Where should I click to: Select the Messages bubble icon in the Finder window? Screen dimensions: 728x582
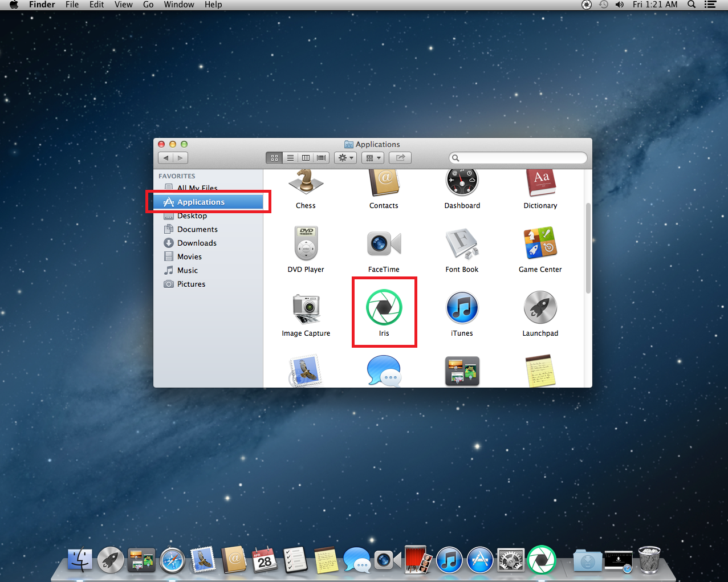click(x=384, y=371)
